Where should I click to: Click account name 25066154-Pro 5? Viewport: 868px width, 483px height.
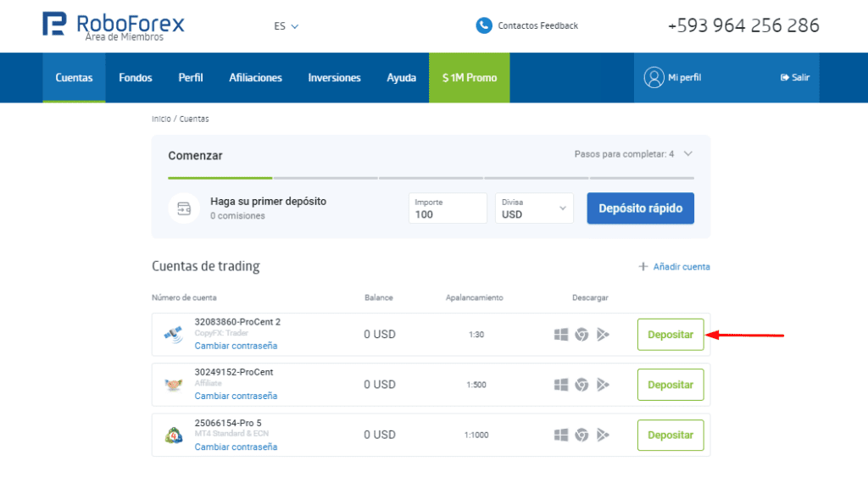pos(228,423)
